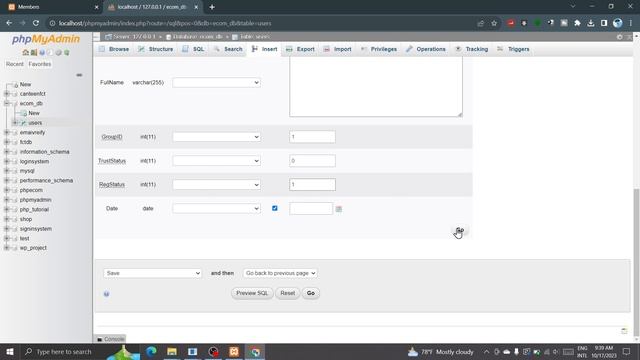Image resolution: width=640 pixels, height=360 pixels.
Task: Select the users table in tree
Action: (x=35, y=123)
